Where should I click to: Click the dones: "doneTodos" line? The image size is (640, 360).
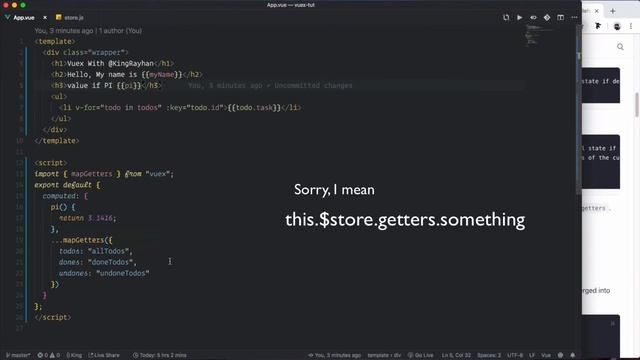click(x=98, y=262)
